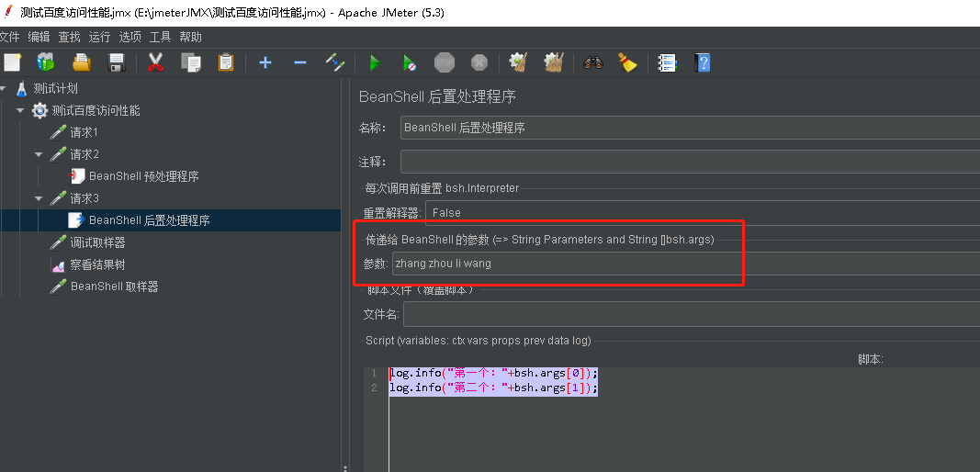
Task: Collapse the 请求2 tree node
Action: point(39,154)
